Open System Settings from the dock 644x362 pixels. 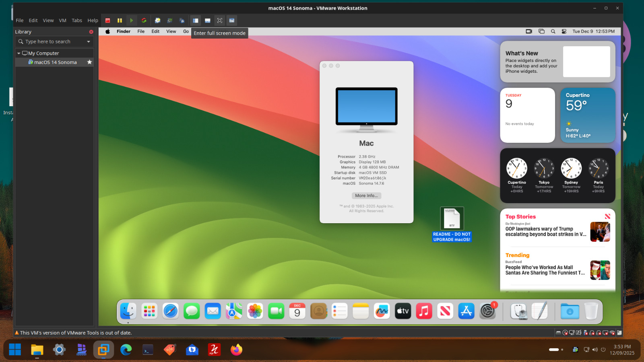pos(487,311)
